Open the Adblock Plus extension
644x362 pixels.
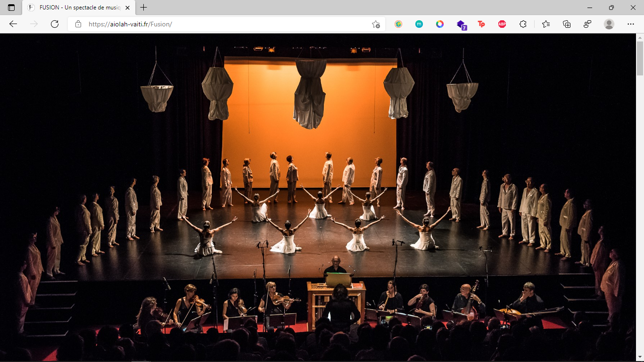(501, 24)
